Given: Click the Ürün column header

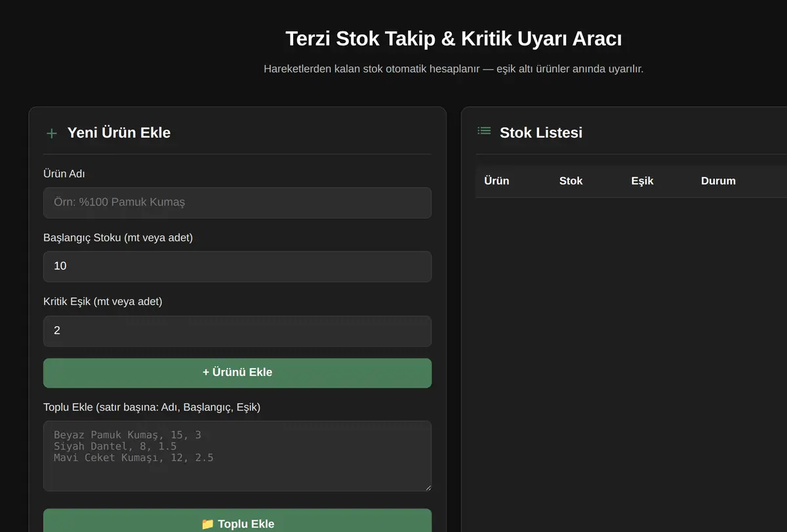Looking at the screenshot, I should (x=496, y=181).
